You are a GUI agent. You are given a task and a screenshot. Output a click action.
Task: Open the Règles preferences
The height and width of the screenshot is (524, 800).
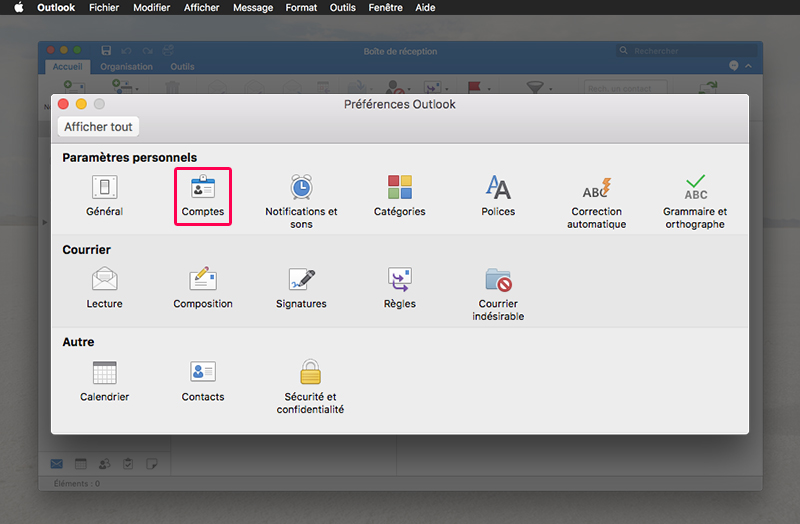[399, 288]
